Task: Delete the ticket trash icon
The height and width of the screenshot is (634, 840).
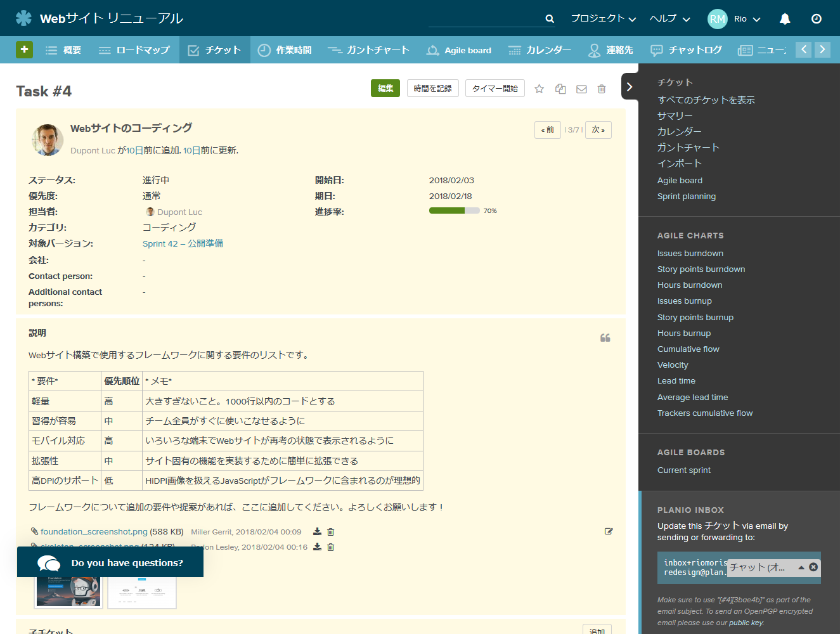Action: [602, 89]
